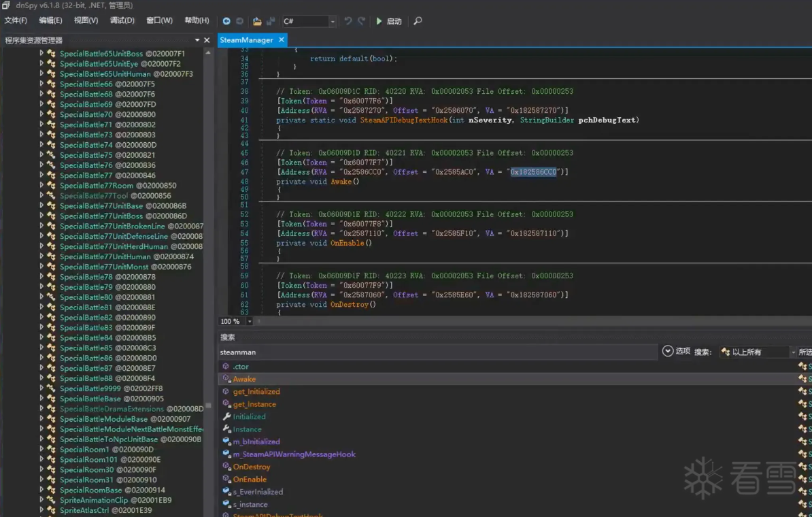Image resolution: width=812 pixels, height=517 pixels.
Task: Click the navigate forward arrow icon
Action: [239, 21]
